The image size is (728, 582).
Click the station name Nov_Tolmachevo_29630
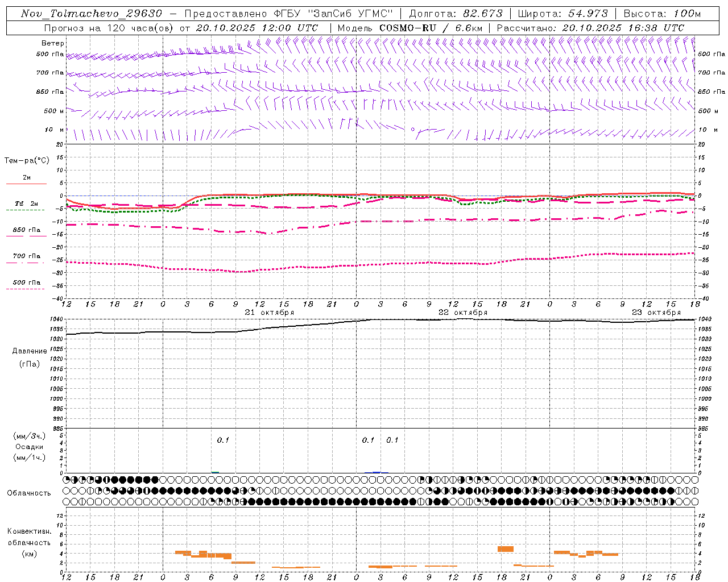coord(92,14)
